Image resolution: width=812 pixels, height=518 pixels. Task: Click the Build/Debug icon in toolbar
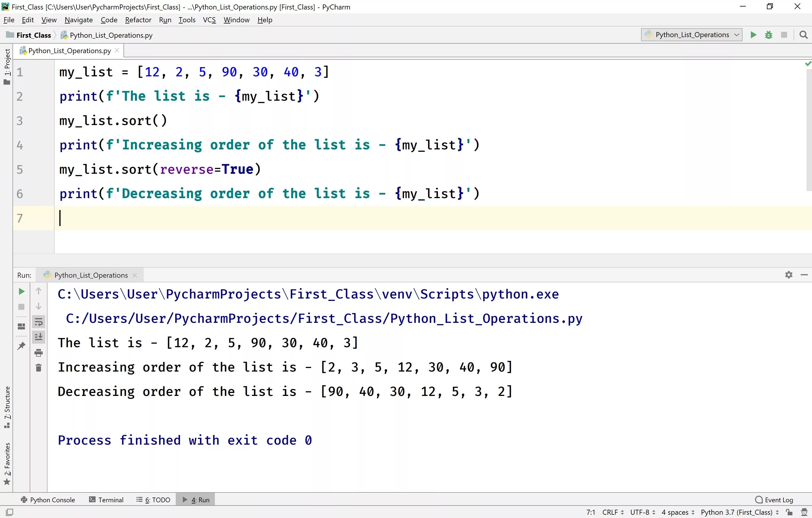(x=768, y=34)
